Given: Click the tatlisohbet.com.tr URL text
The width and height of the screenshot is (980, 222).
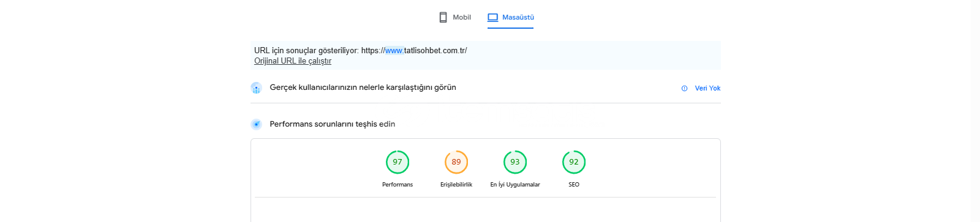Looking at the screenshot, I should pos(414,51).
